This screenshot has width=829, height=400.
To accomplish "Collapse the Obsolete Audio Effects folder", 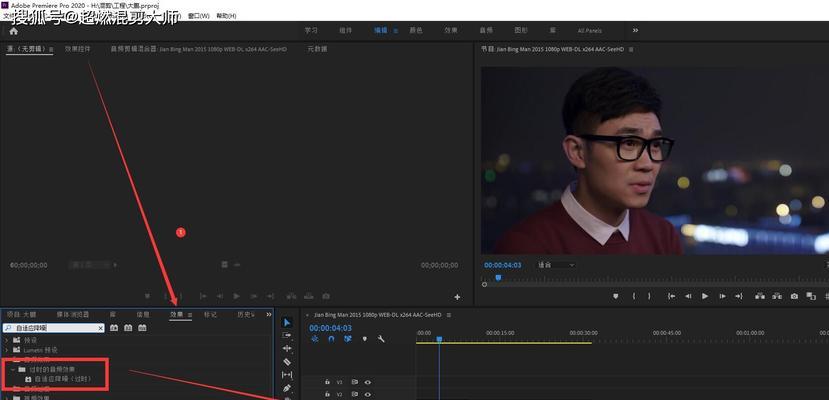I will click(12, 369).
